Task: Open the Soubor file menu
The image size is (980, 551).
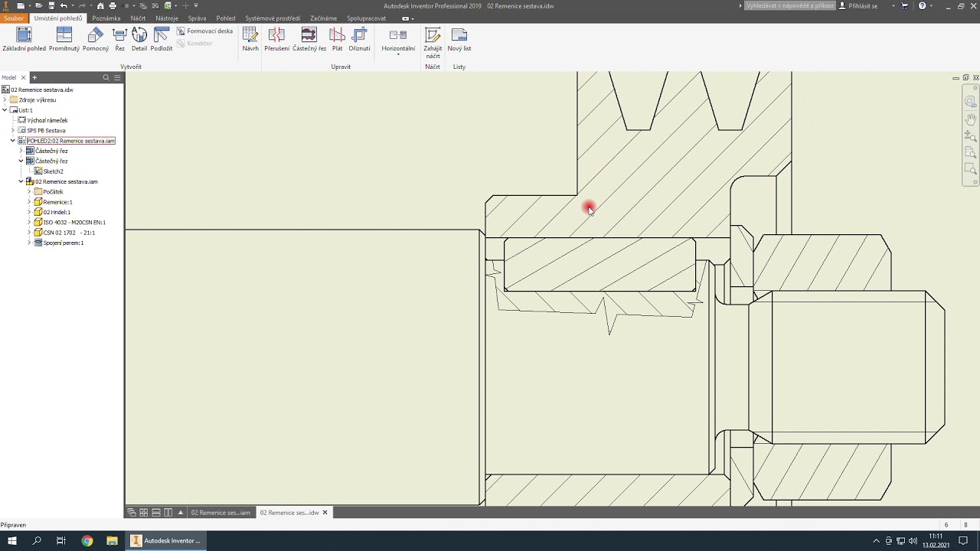Action: coord(14,18)
